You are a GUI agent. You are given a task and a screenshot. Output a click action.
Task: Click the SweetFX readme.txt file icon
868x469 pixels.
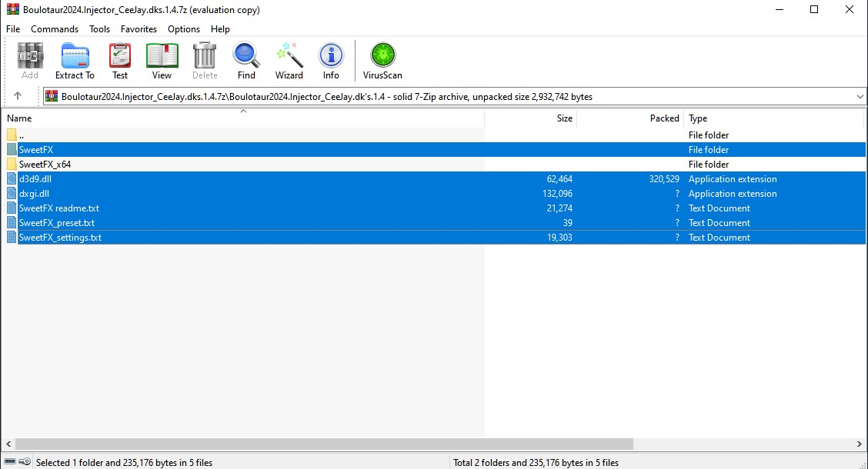pos(12,208)
